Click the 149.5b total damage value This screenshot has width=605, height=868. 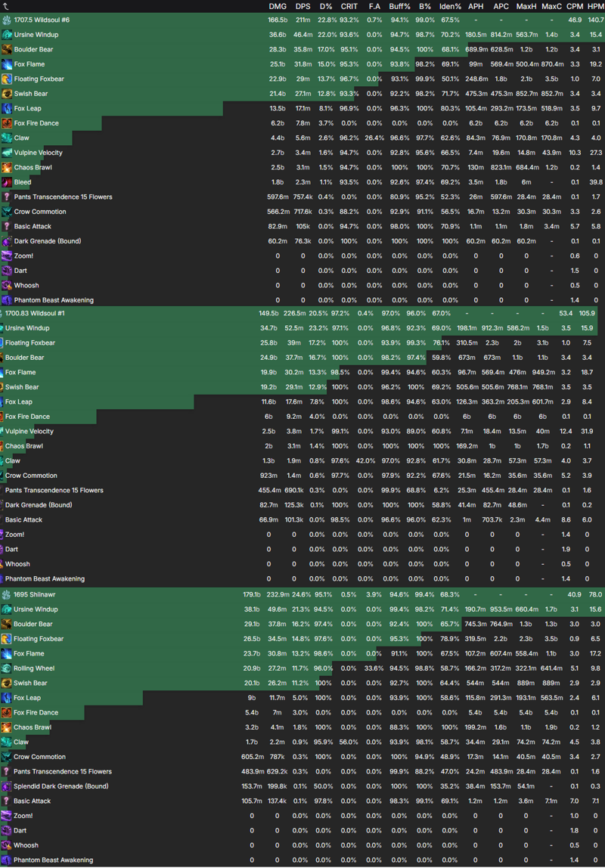[268, 313]
